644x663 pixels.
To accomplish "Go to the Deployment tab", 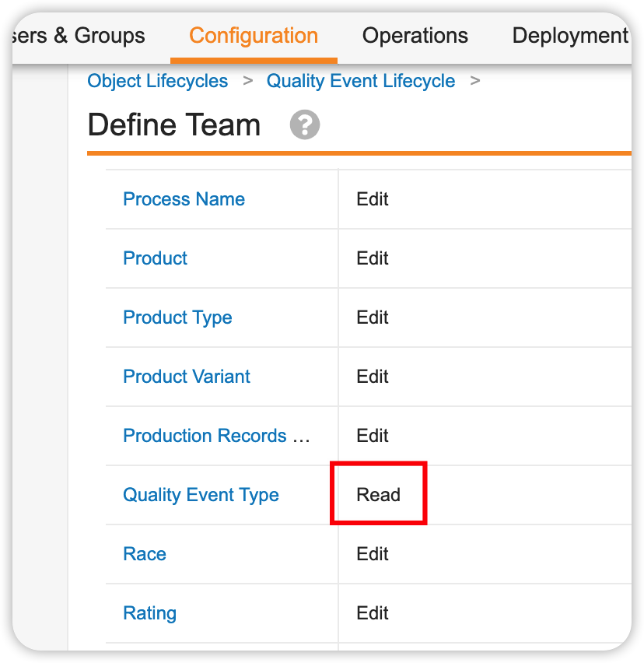I will click(x=570, y=36).
